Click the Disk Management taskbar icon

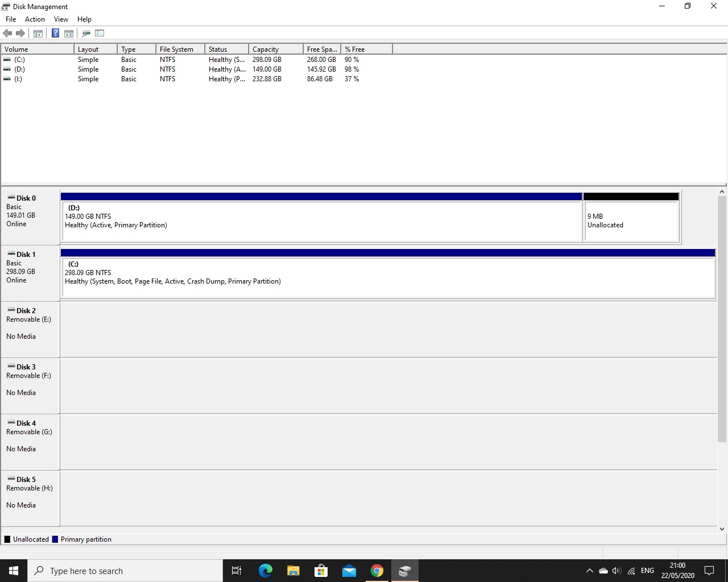click(404, 571)
